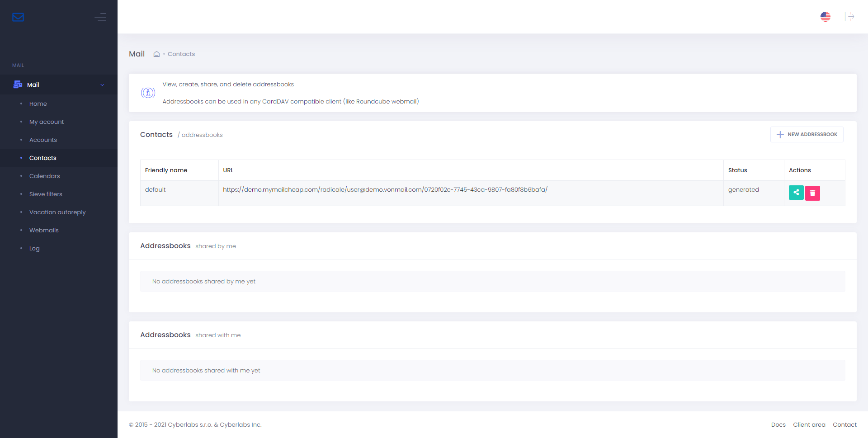Click the home breadcrumb icon

coord(156,54)
